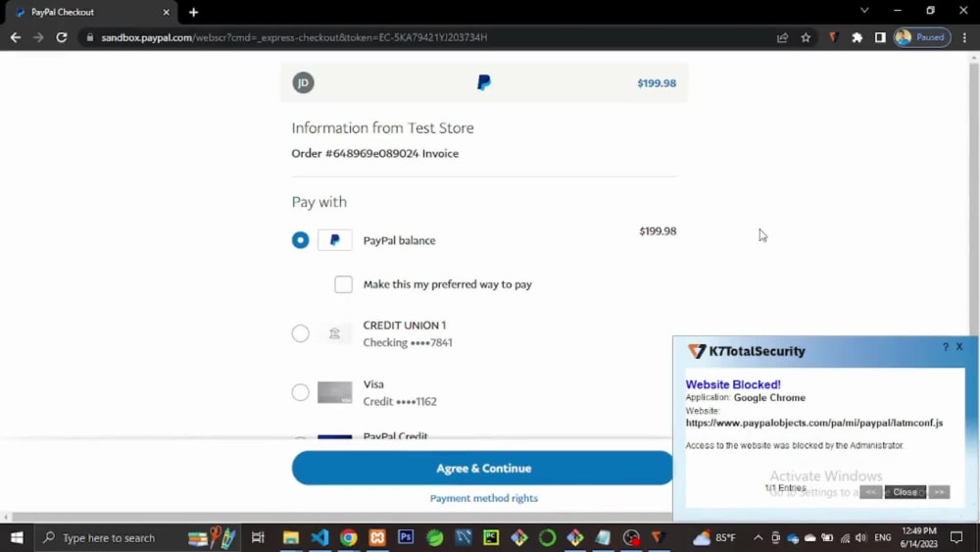Dismiss K7TotalSecurity popup with the X

pyautogui.click(x=959, y=346)
